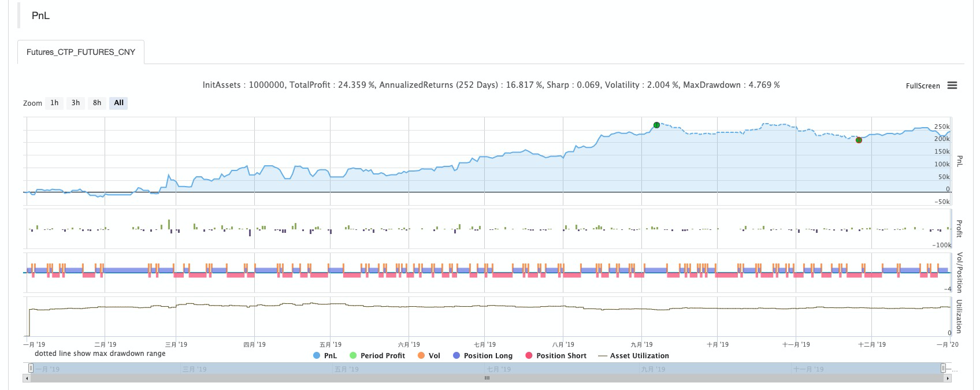The height and width of the screenshot is (390, 980).
Task: Open the chart hamburger menu icon
Action: coord(952,86)
